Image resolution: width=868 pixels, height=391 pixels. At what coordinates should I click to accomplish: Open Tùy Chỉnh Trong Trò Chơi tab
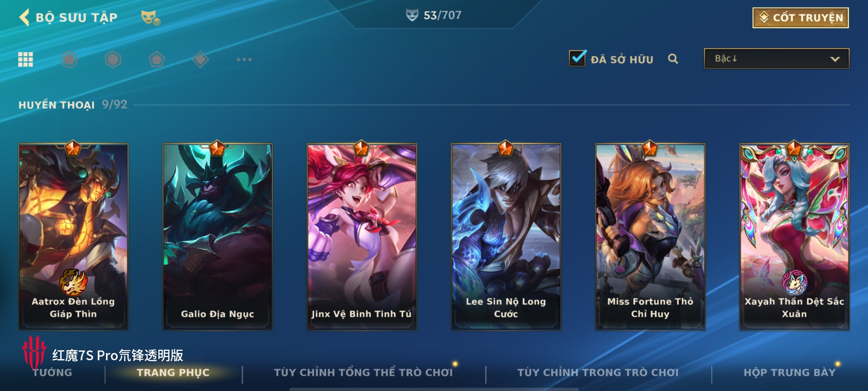tap(598, 373)
